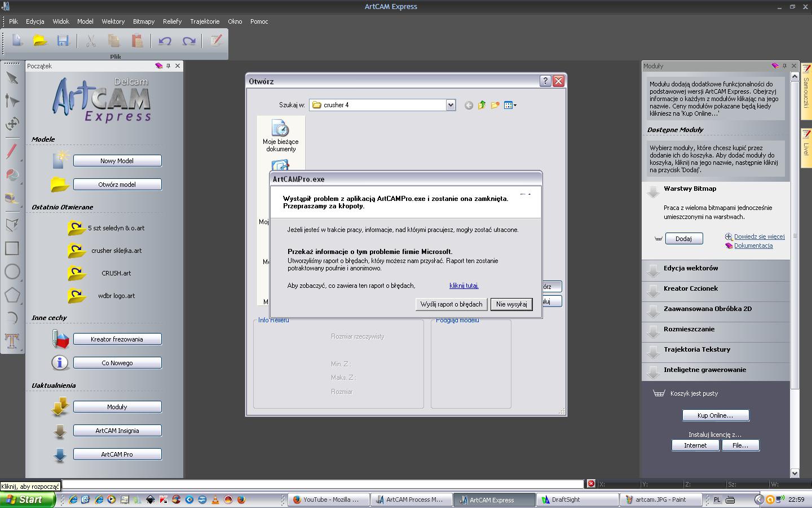Expand the Kreator Czcionek module

[653, 291]
